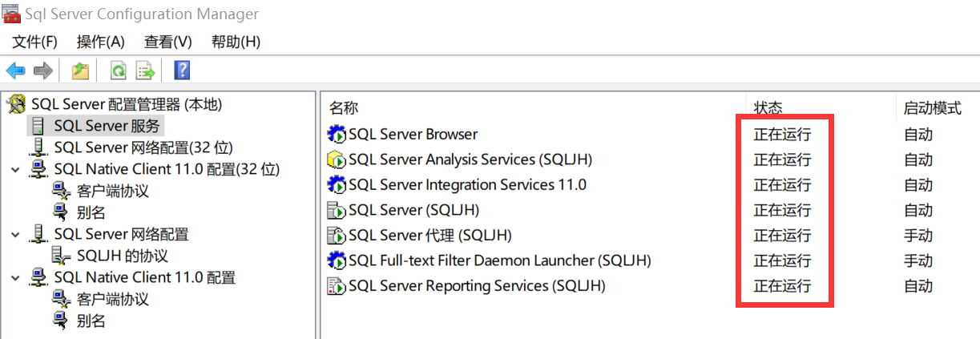The height and width of the screenshot is (339, 980).
Task: Select SQL Server 网络配置 without 32 位 suffix
Action: 121,234
